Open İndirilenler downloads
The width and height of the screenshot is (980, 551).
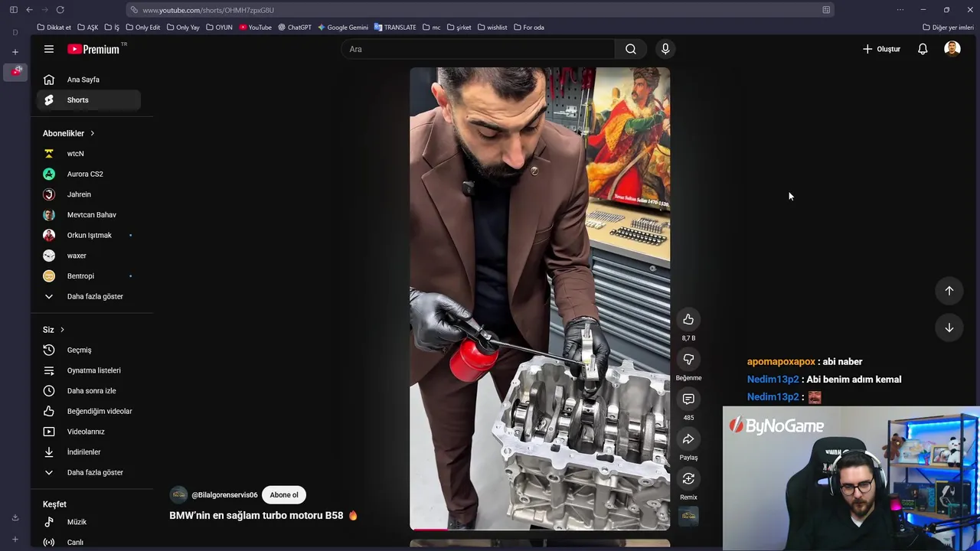point(88,452)
